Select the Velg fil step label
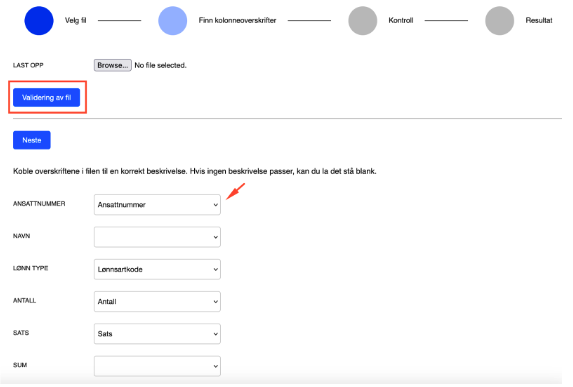Screen dimensions: 573x387 tap(76, 20)
